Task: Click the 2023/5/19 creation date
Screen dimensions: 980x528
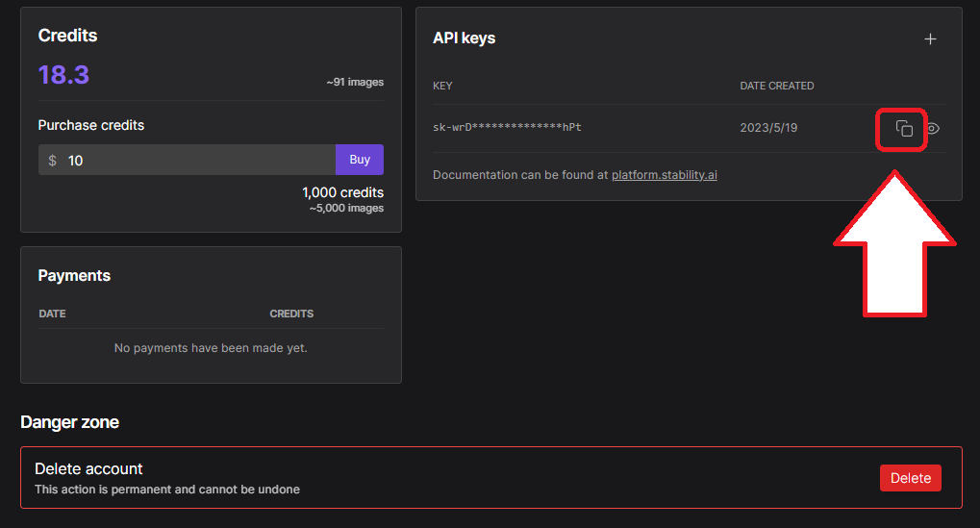Action: pos(768,128)
